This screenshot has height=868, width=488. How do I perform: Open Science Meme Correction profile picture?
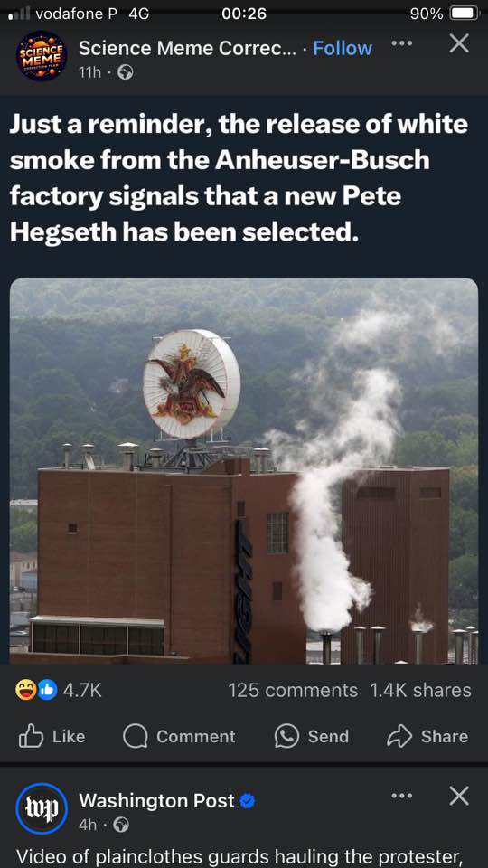pos(42,56)
